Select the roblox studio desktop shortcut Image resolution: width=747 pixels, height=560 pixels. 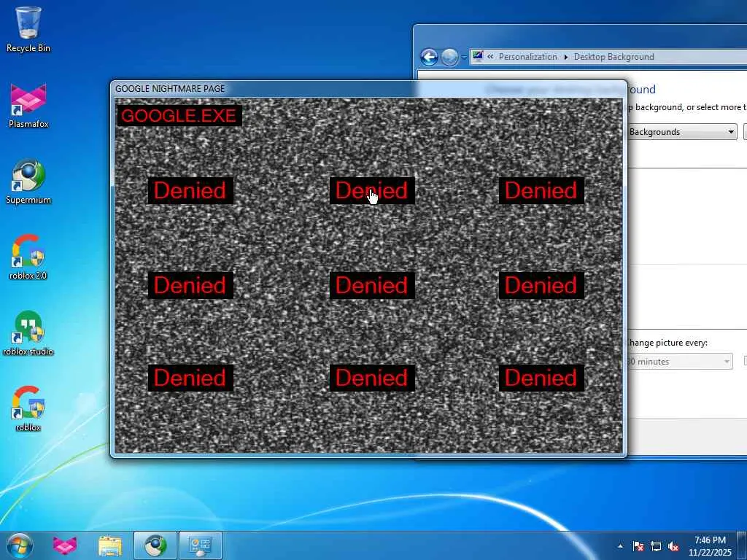pyautogui.click(x=28, y=332)
